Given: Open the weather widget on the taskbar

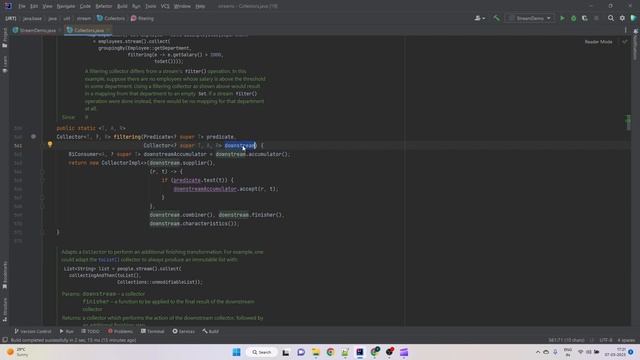Looking at the screenshot, I should click(x=17, y=352).
